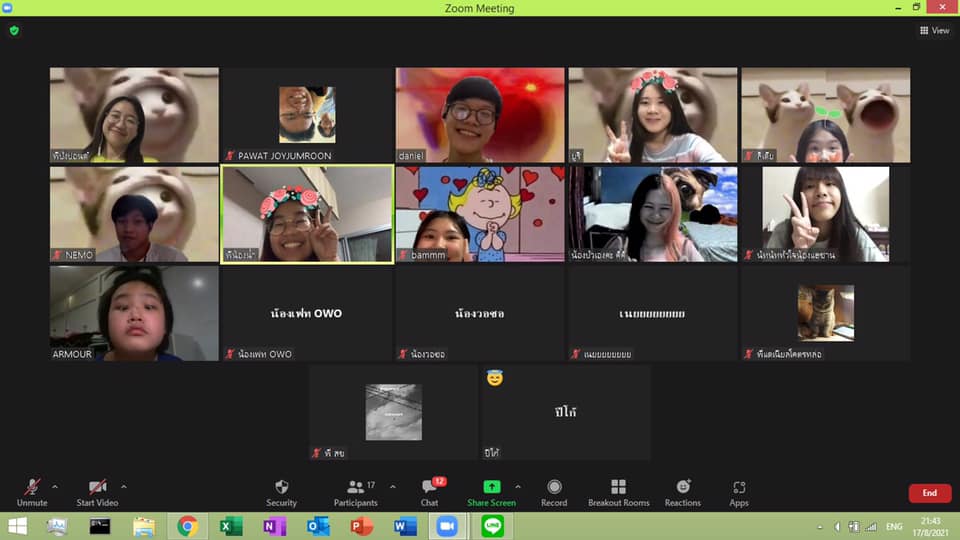Viewport: 960px width, 540px height.
Task: Open Excel from the taskbar
Action: point(232,526)
